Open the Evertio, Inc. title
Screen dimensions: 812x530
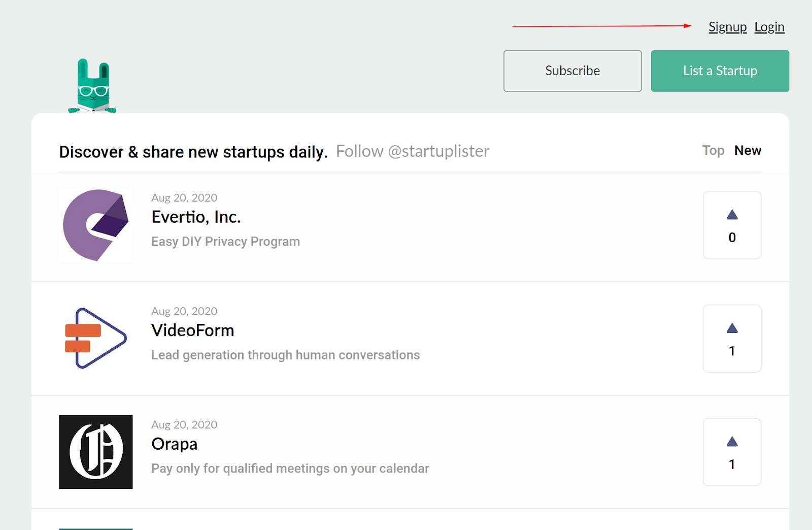[x=196, y=217]
